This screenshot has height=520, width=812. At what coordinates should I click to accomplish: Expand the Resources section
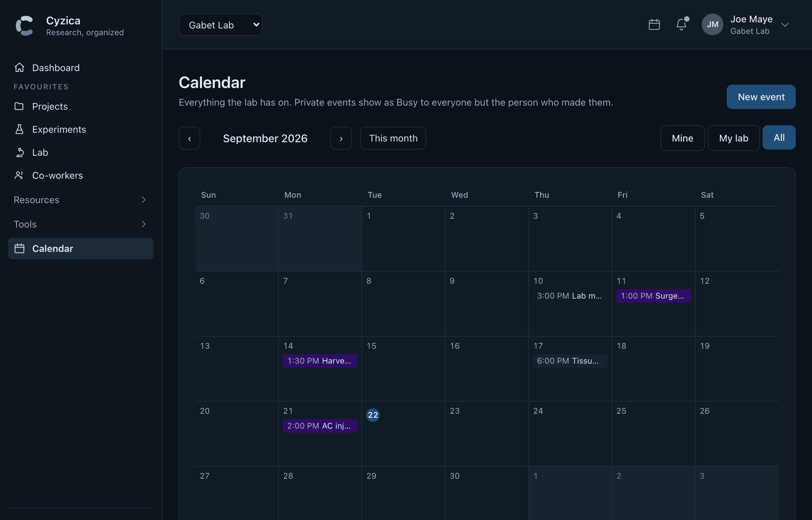81,200
